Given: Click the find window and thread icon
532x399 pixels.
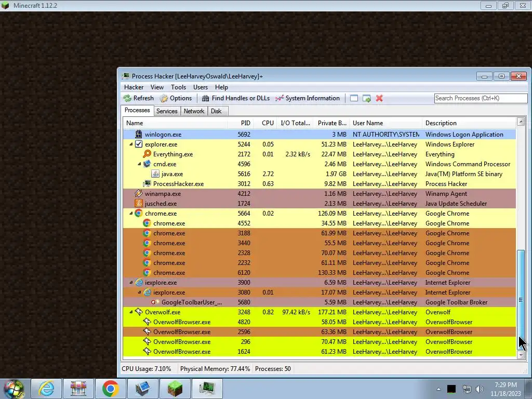Looking at the screenshot, I should click(366, 98).
